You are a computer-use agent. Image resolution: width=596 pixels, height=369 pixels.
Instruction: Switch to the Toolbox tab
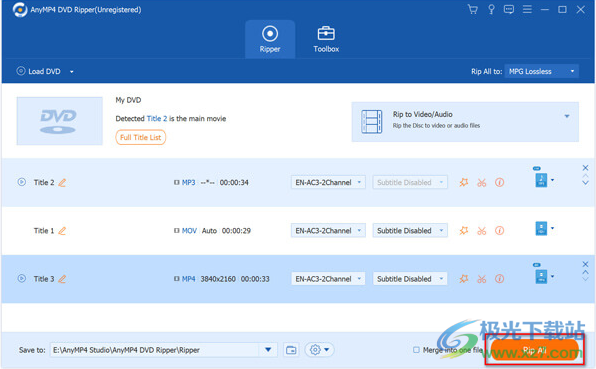(326, 39)
